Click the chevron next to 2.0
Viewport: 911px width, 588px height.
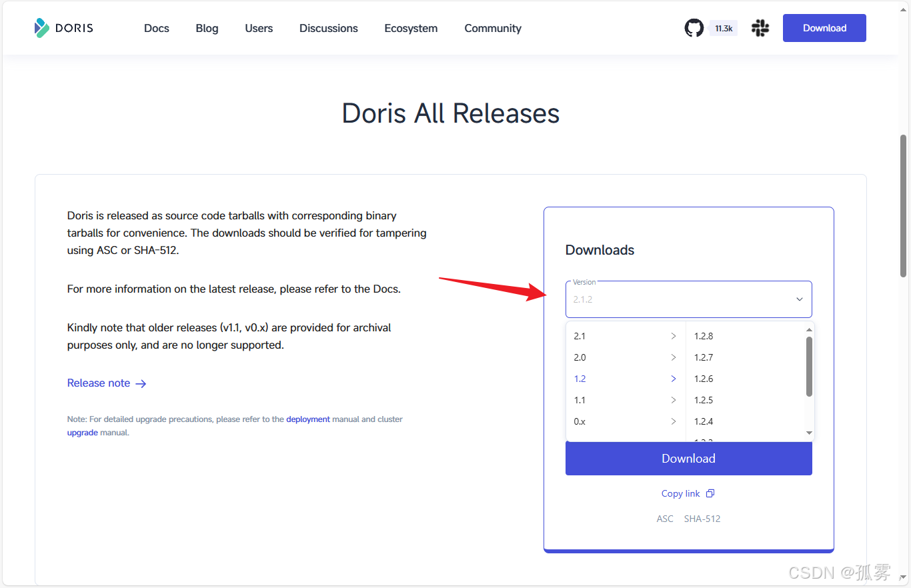[674, 357]
